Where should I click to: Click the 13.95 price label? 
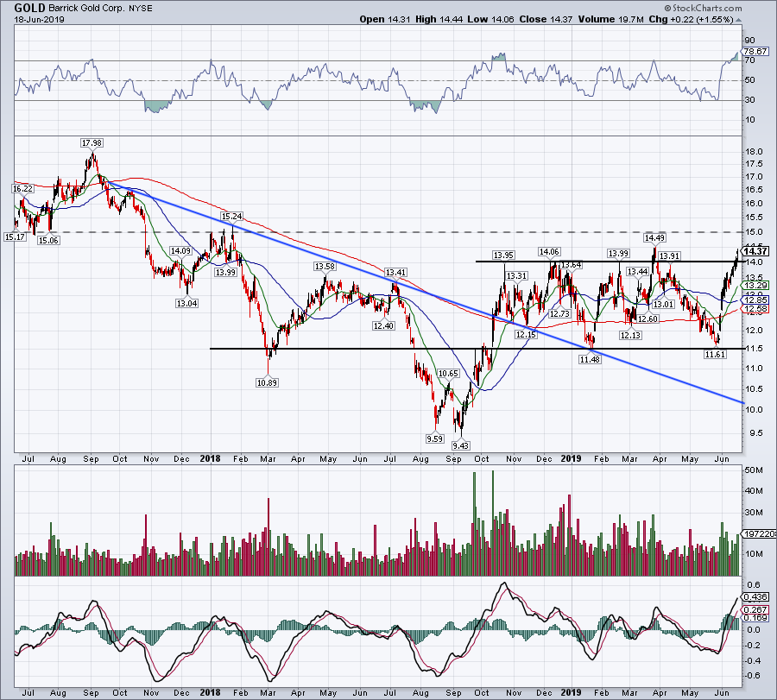point(503,255)
